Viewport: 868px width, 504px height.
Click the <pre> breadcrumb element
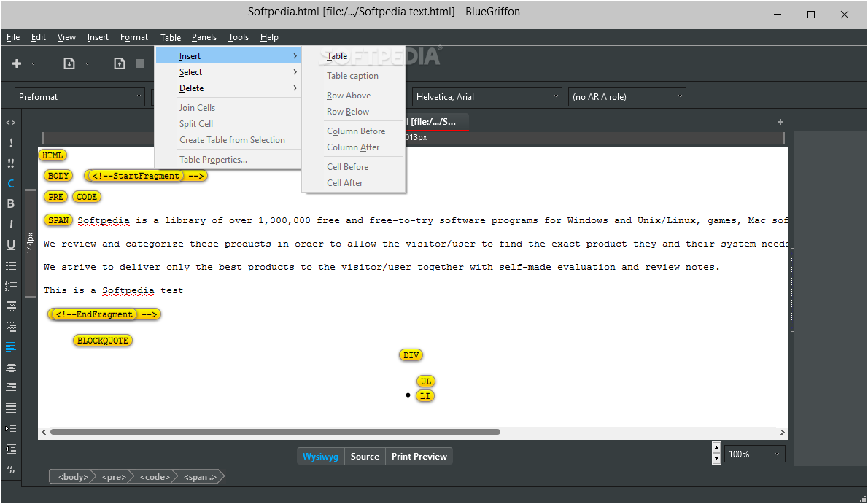tap(114, 477)
